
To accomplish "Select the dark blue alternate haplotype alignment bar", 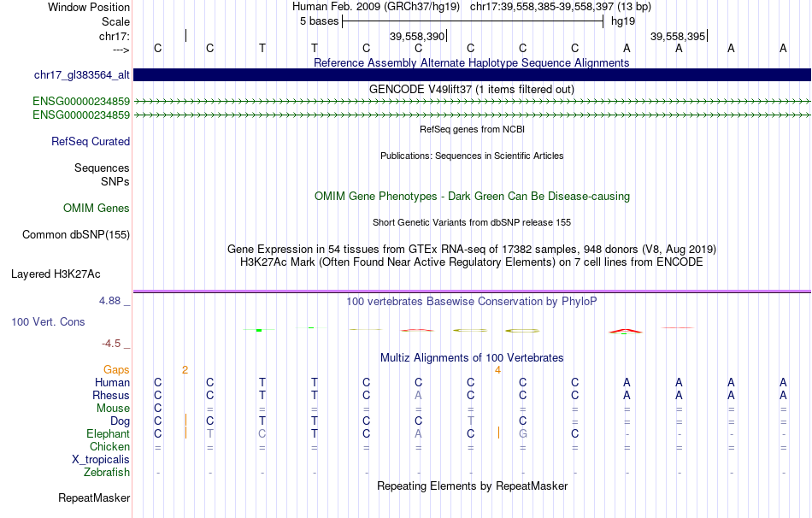I will pyautogui.click(x=472, y=75).
